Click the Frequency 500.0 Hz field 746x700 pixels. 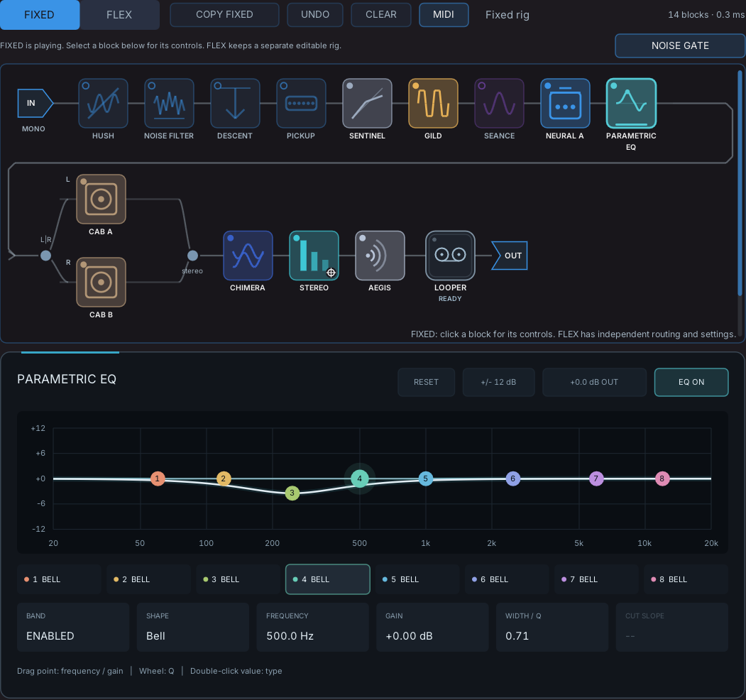tap(312, 627)
